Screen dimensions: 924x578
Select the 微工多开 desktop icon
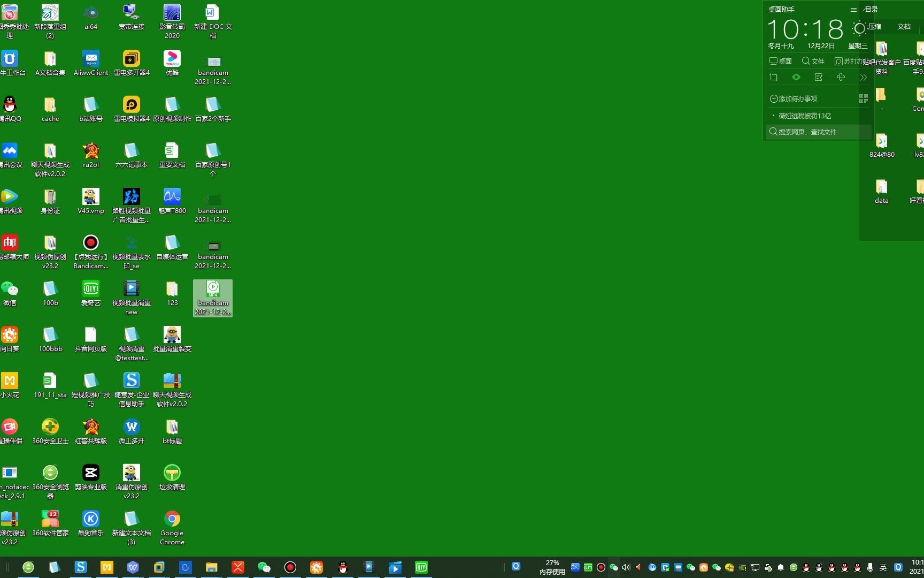pyautogui.click(x=132, y=431)
